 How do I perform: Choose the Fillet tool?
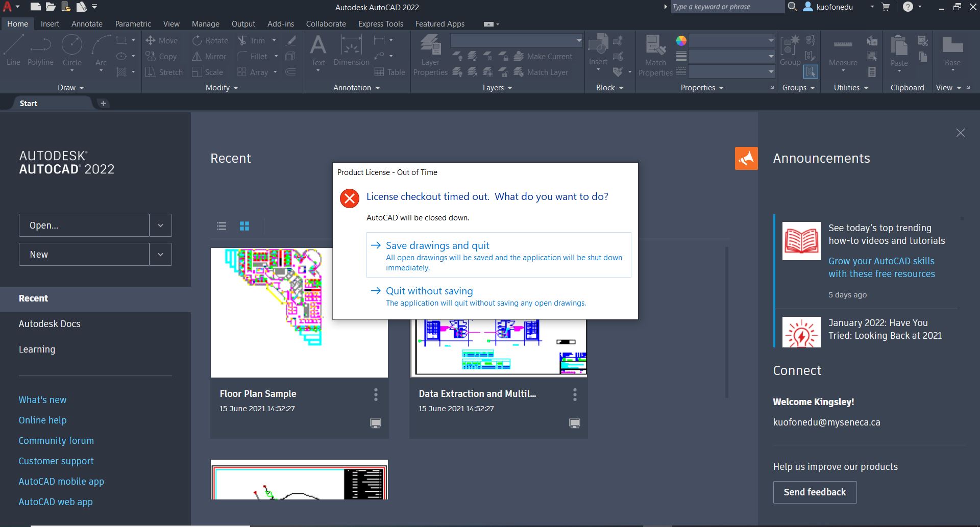click(252, 56)
